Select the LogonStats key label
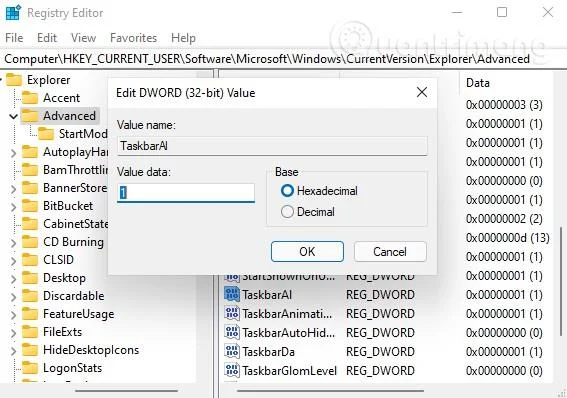The width and height of the screenshot is (567, 398). coord(72,368)
